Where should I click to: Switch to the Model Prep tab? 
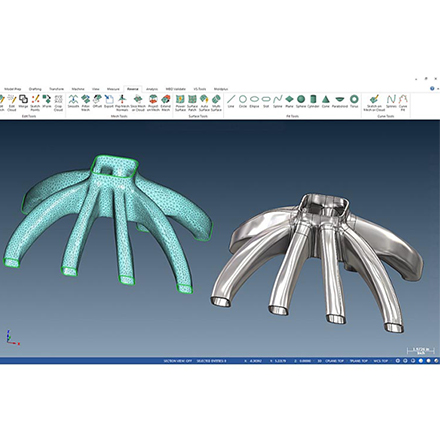point(13,89)
